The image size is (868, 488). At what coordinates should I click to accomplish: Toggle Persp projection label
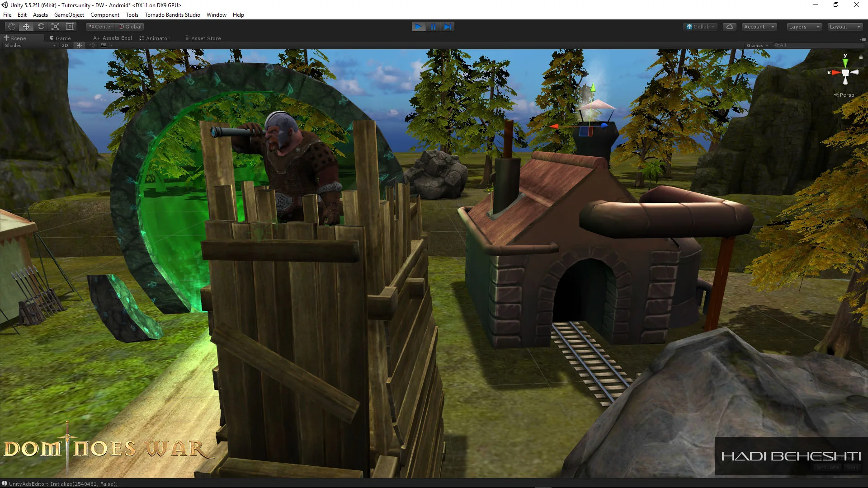click(x=844, y=95)
